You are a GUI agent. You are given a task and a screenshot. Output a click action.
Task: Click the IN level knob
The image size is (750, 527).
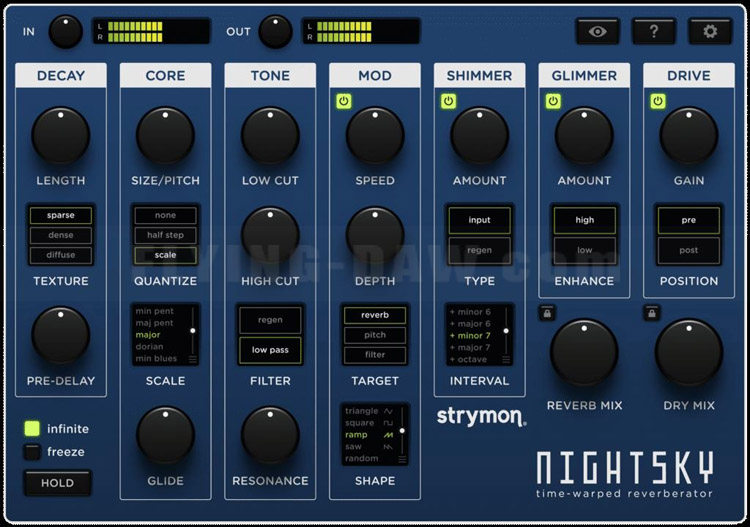pos(66,32)
